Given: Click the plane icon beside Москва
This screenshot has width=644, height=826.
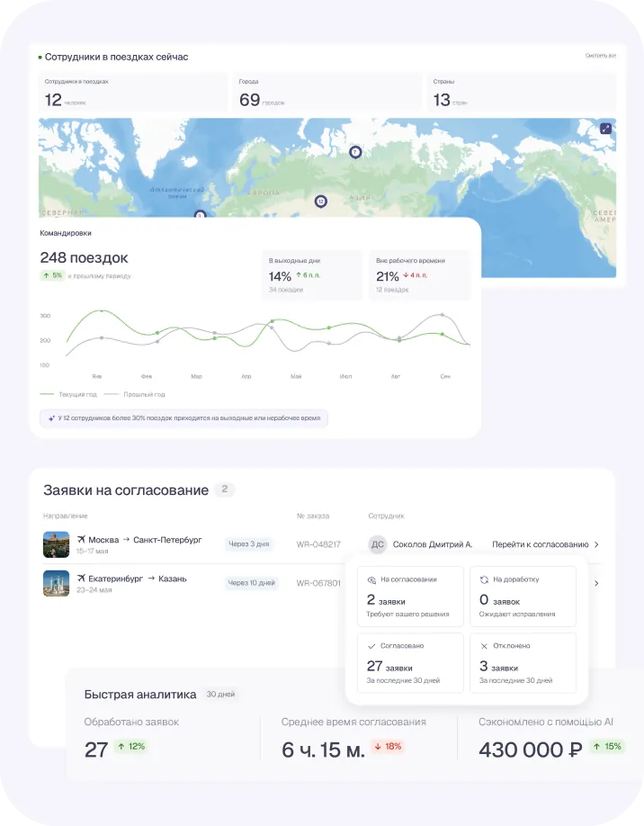Looking at the screenshot, I should coord(81,540).
